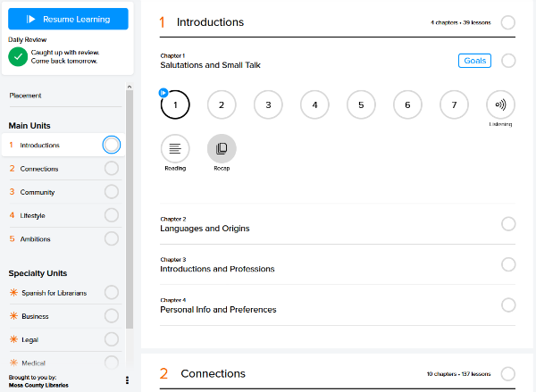536x392 pixels.
Task: Open the three-dot menu near Mesa County Libraries
Action: pyautogui.click(x=127, y=380)
